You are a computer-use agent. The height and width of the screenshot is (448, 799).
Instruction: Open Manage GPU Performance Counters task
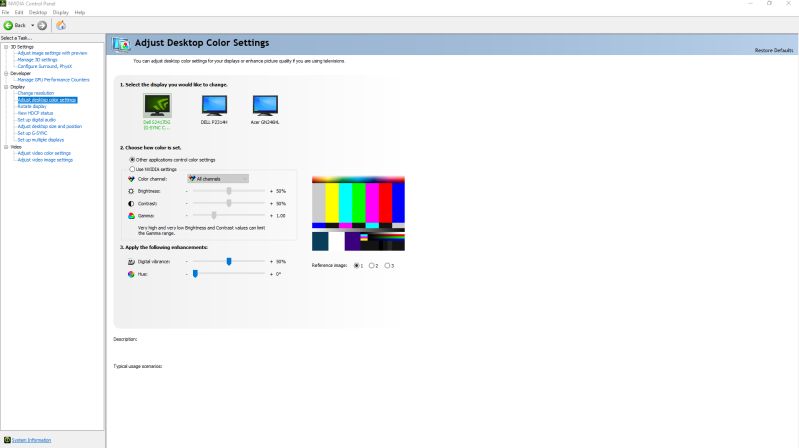tap(54, 80)
